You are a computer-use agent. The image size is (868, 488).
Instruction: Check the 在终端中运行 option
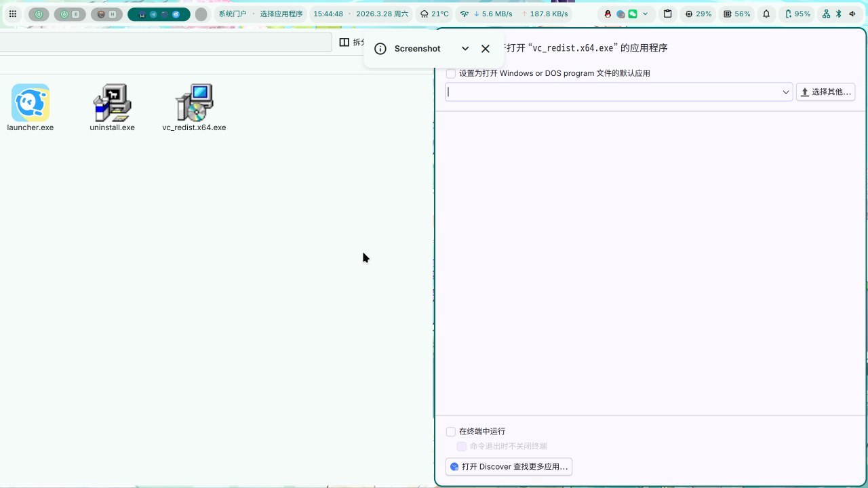pos(451,432)
